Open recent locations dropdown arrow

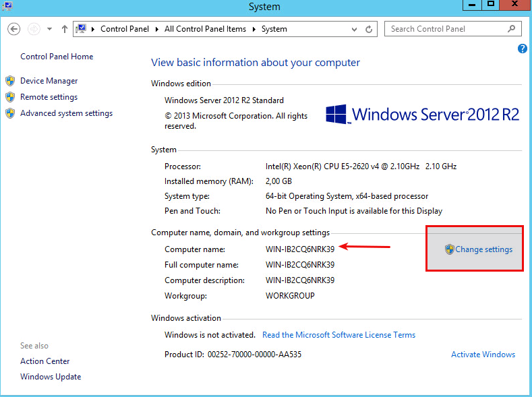(49, 29)
